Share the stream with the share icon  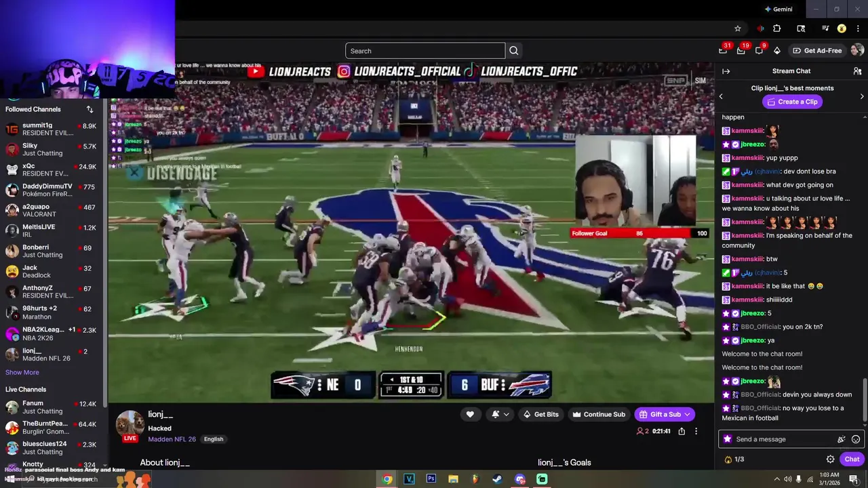[x=682, y=431]
